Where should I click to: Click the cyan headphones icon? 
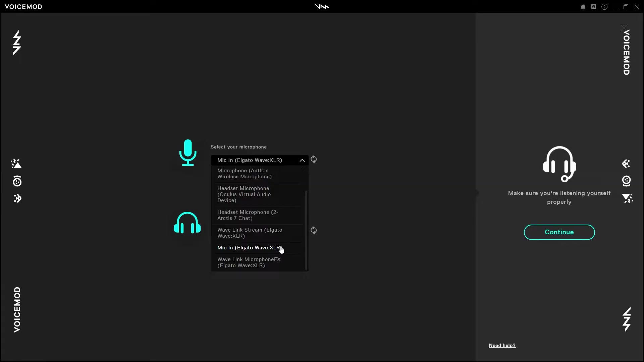pos(187,223)
